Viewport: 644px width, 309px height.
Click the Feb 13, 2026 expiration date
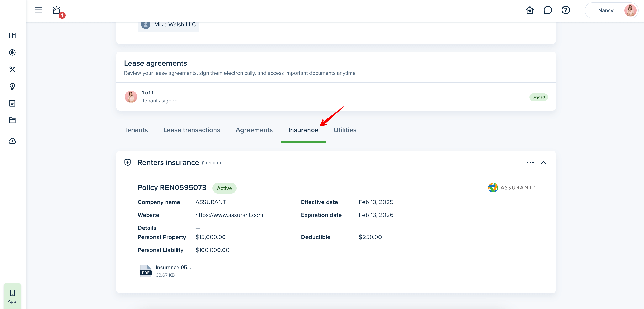[x=376, y=215]
